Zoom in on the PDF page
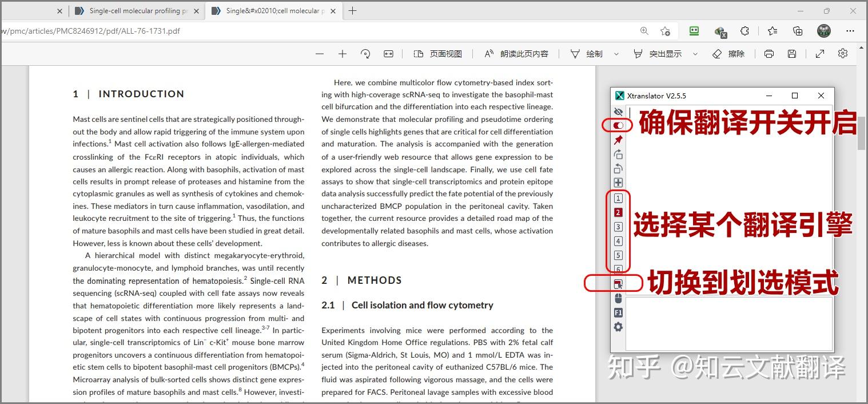868x404 pixels. 342,53
